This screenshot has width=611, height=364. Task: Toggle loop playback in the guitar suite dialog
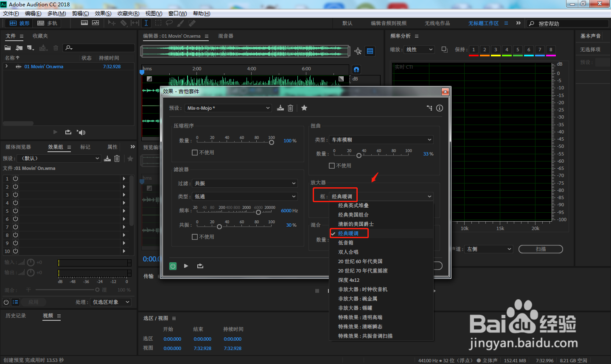point(200,266)
